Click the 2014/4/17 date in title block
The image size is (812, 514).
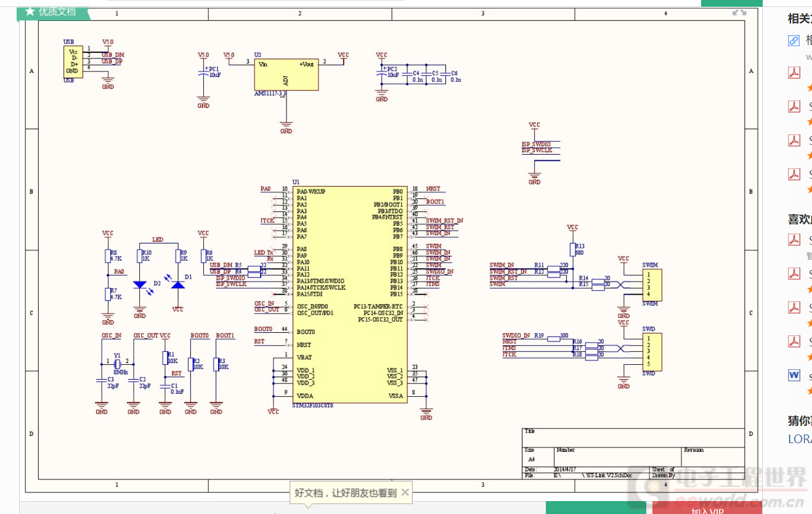coord(565,470)
